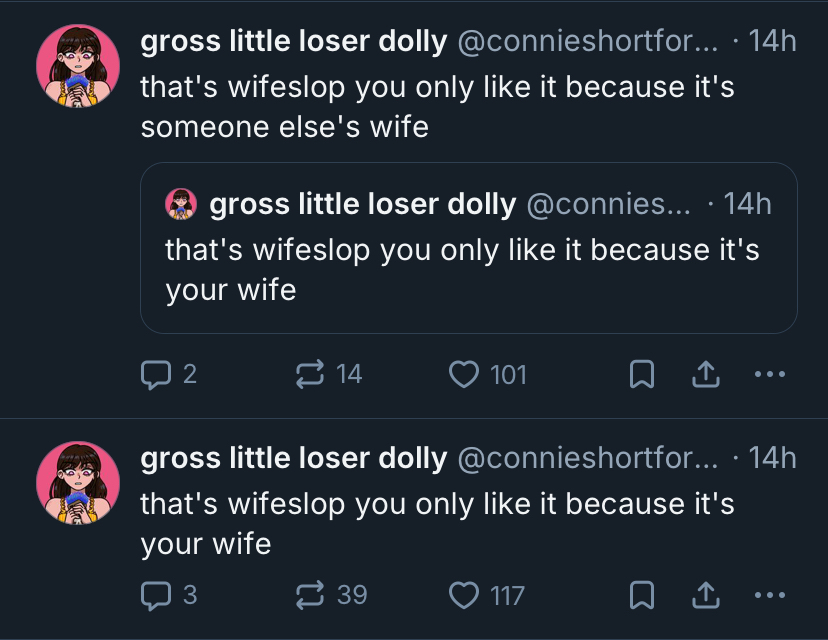Share the top post
This screenshot has height=640, width=828.
click(706, 375)
